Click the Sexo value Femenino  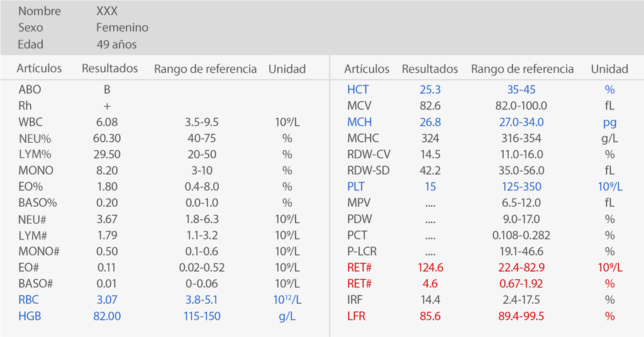point(123,28)
